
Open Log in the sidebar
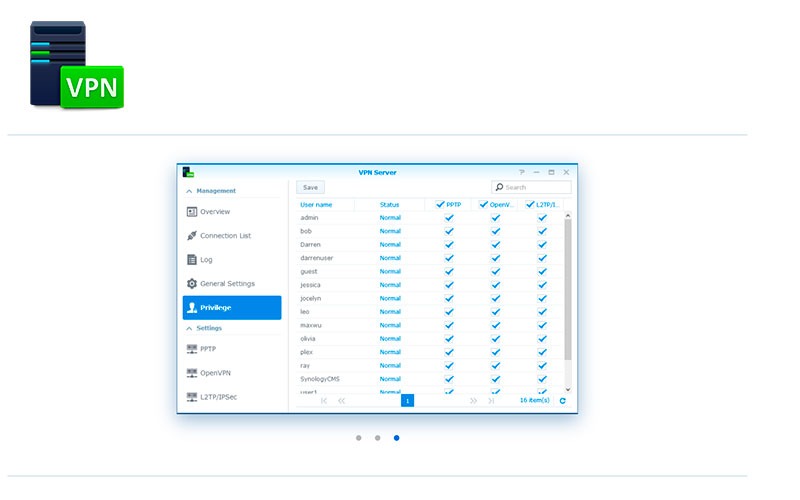(232, 260)
